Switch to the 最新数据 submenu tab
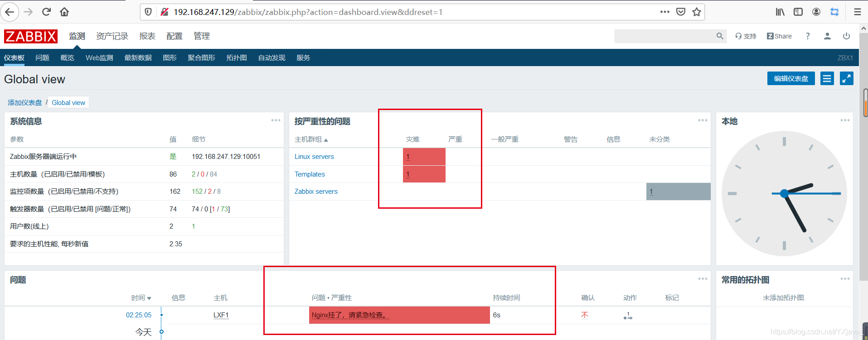This screenshot has width=868, height=340. pyautogui.click(x=138, y=58)
